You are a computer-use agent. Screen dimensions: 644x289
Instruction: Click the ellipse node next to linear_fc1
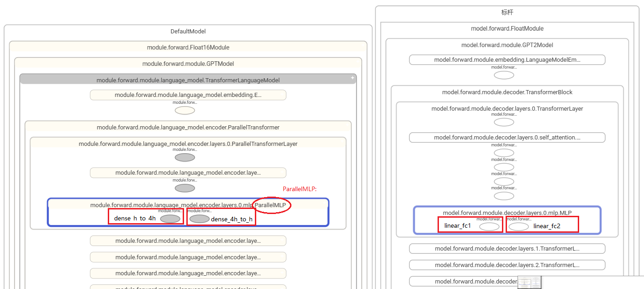point(489,226)
